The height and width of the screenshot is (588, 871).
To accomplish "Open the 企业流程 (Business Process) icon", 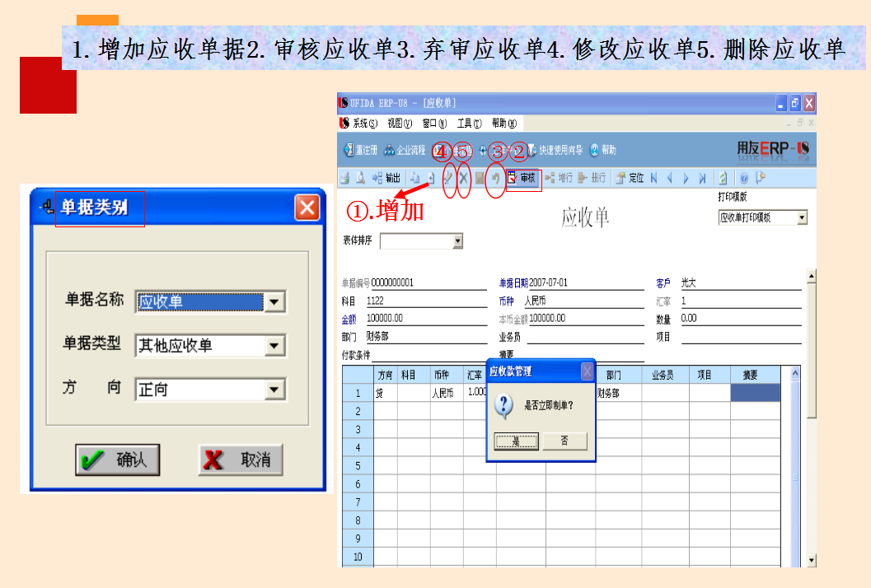I will 400,150.
